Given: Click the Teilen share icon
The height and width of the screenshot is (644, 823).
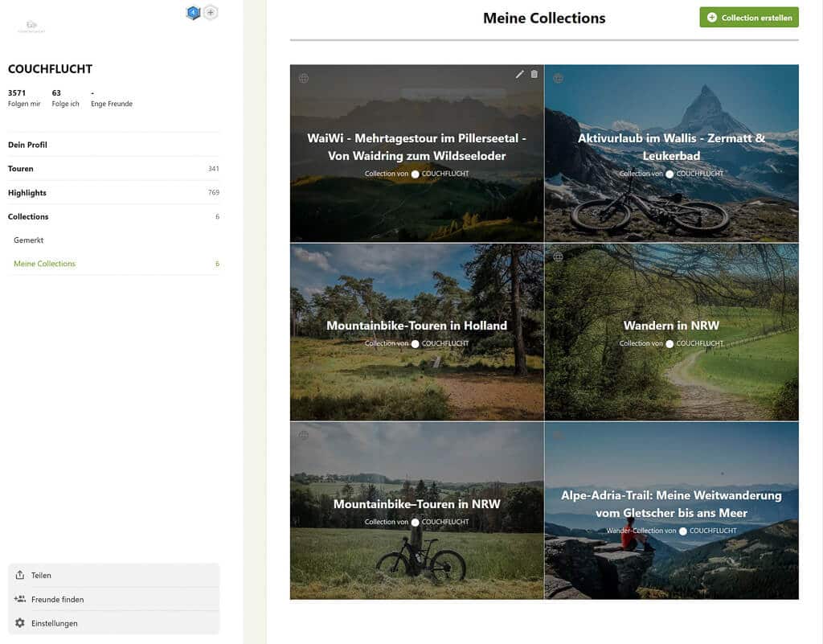Looking at the screenshot, I should click(19, 575).
